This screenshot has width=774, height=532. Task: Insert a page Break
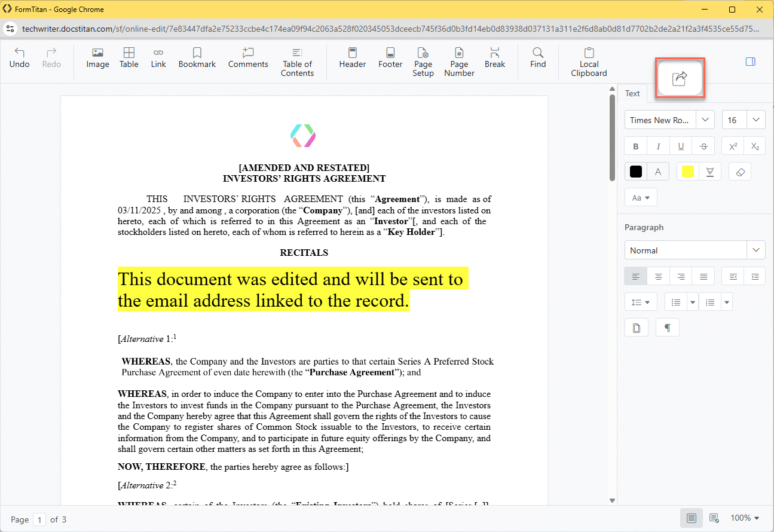click(494, 58)
